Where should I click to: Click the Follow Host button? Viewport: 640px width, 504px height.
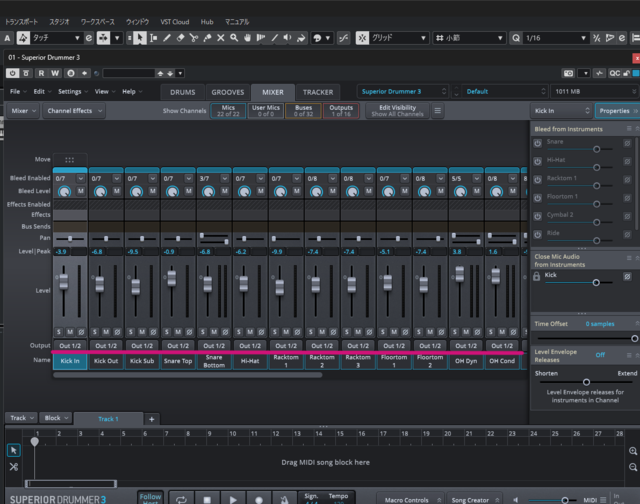point(150,497)
